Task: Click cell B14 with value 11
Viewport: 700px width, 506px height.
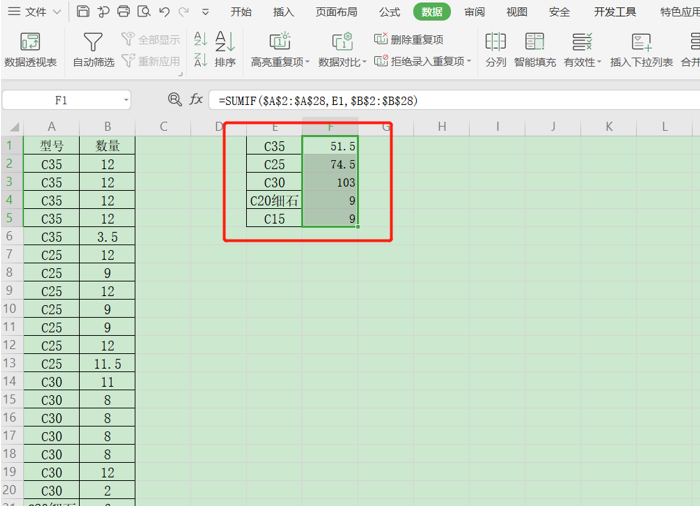Action: [107, 382]
